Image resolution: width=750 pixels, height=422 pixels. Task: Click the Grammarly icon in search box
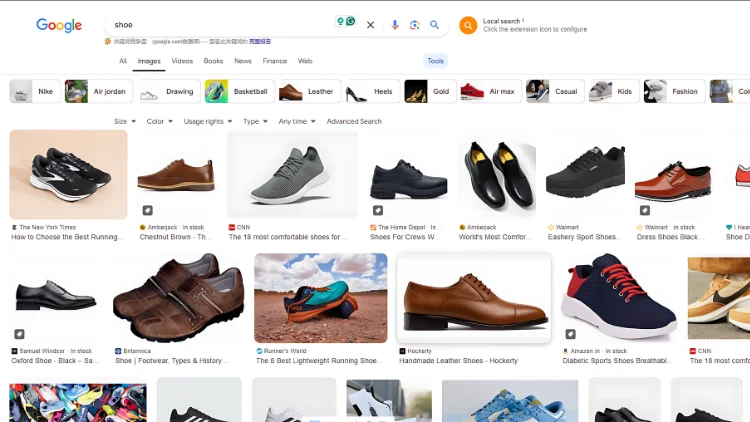tap(351, 21)
